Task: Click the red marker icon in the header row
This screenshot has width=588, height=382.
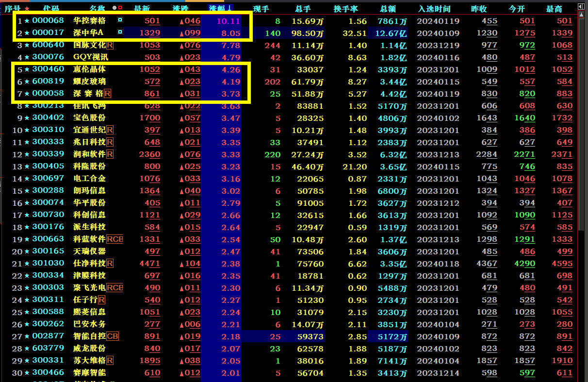Action: [119, 9]
